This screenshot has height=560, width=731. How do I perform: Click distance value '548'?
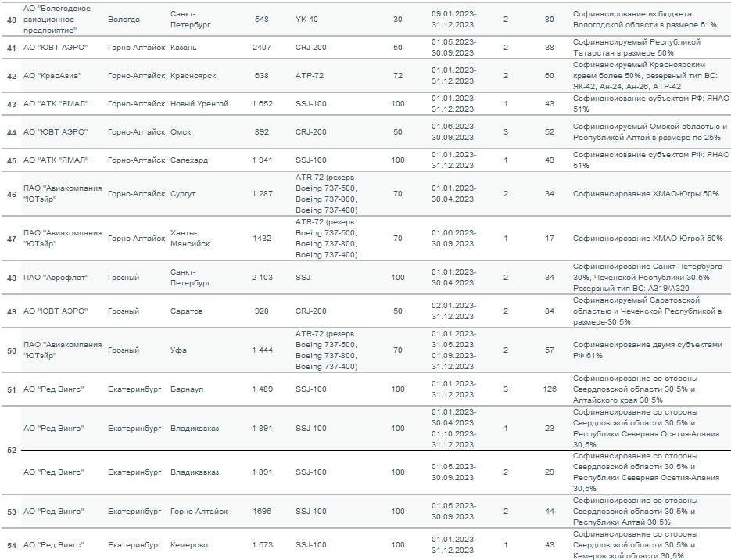pyautogui.click(x=262, y=20)
